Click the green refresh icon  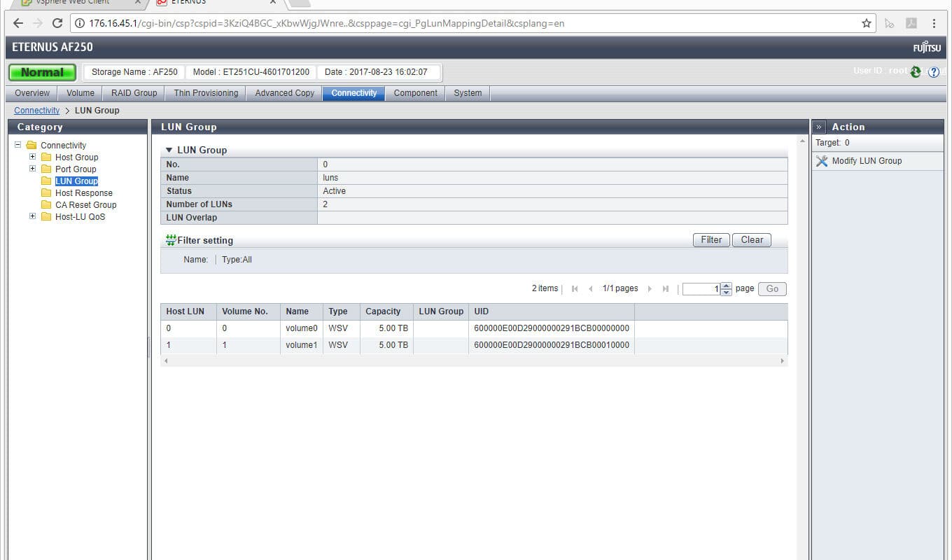[x=915, y=71]
